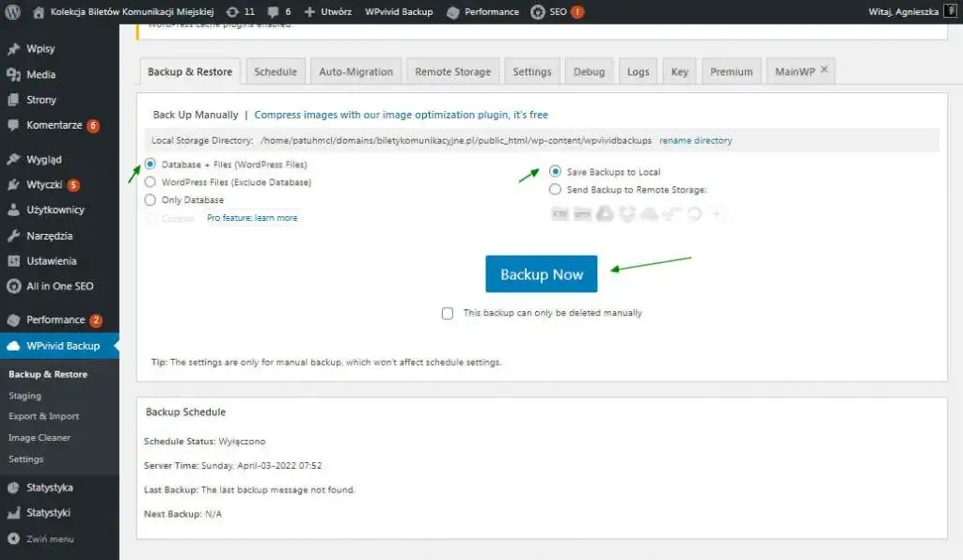Click the WPvivid Backup cloud icon
963x560 pixels.
[13, 346]
